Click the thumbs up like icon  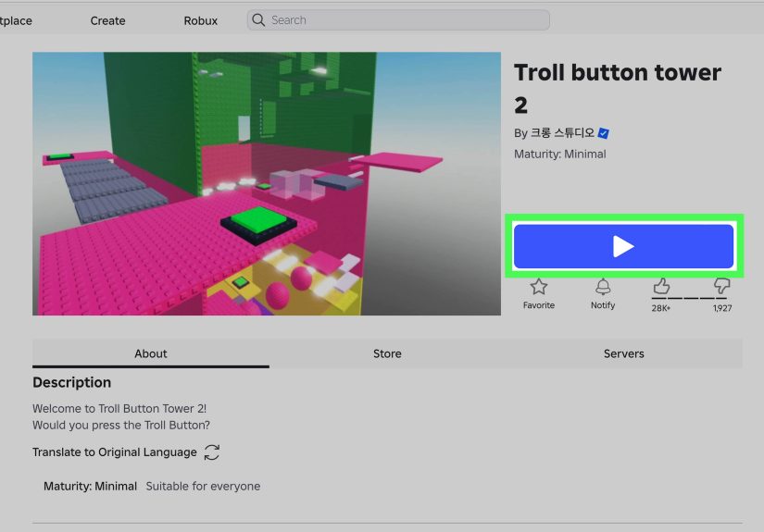[x=661, y=286]
